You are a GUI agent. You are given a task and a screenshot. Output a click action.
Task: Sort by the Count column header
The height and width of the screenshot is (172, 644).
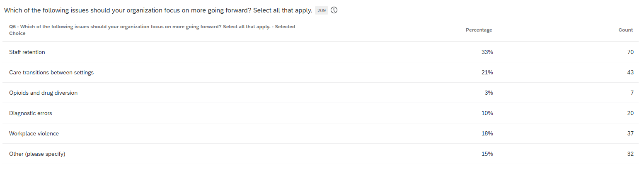point(625,30)
